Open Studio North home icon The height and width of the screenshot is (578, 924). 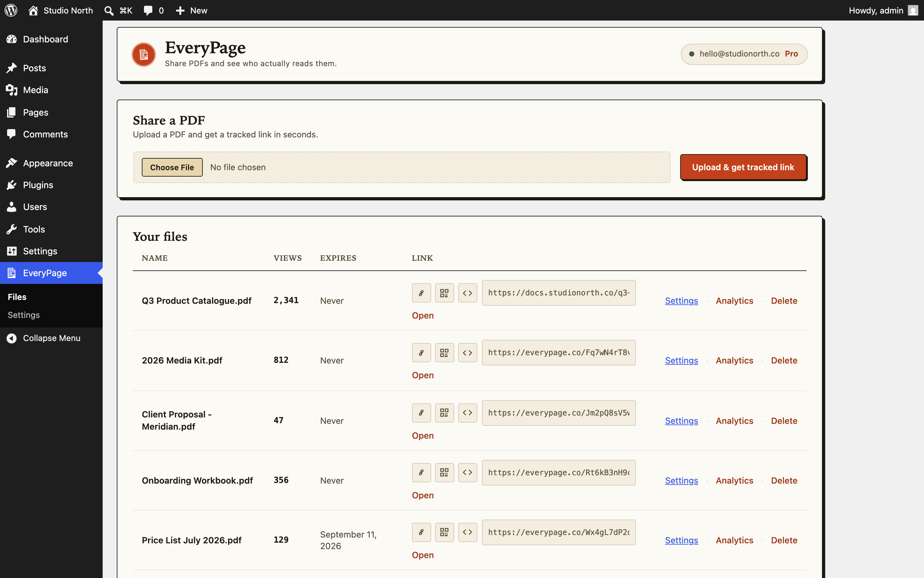point(33,10)
